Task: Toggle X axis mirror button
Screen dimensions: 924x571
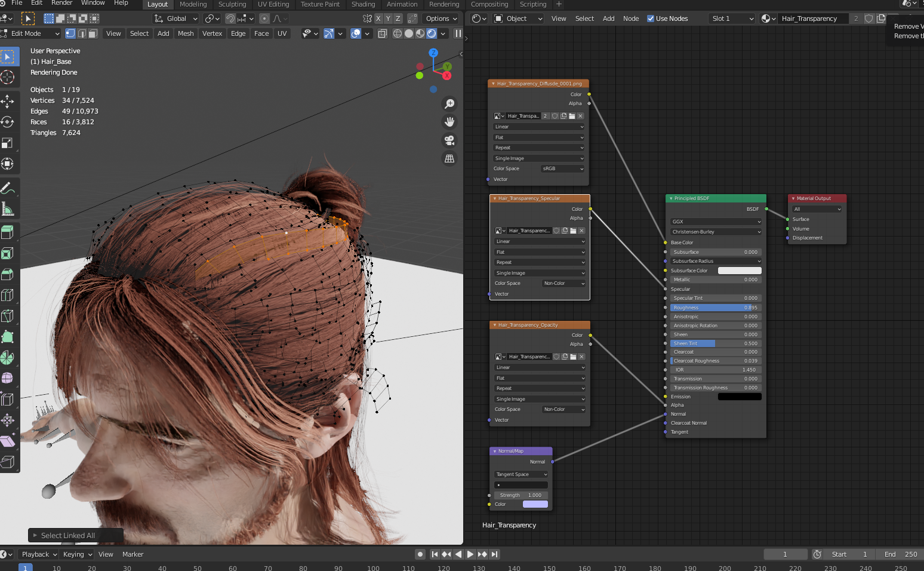Action: point(378,19)
